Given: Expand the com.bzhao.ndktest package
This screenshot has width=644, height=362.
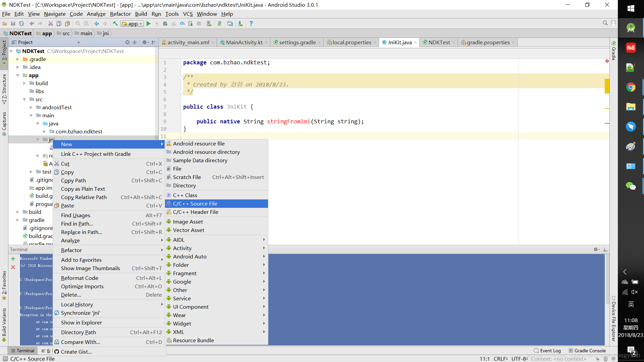Looking at the screenshot, I should click(x=45, y=131).
